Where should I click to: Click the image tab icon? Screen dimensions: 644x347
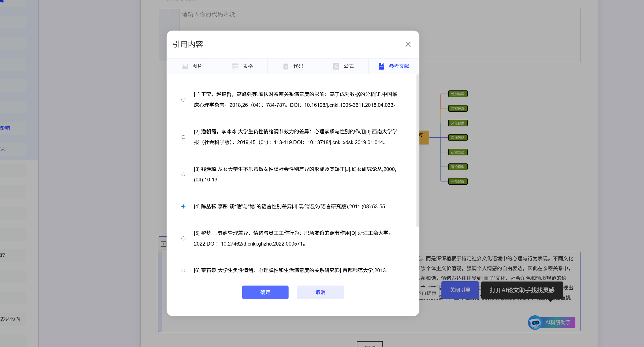point(185,66)
